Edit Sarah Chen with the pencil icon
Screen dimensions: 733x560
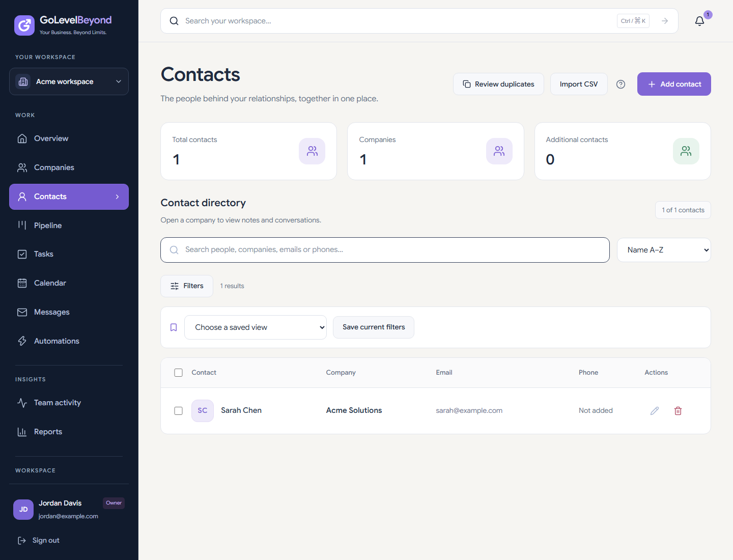pyautogui.click(x=655, y=411)
